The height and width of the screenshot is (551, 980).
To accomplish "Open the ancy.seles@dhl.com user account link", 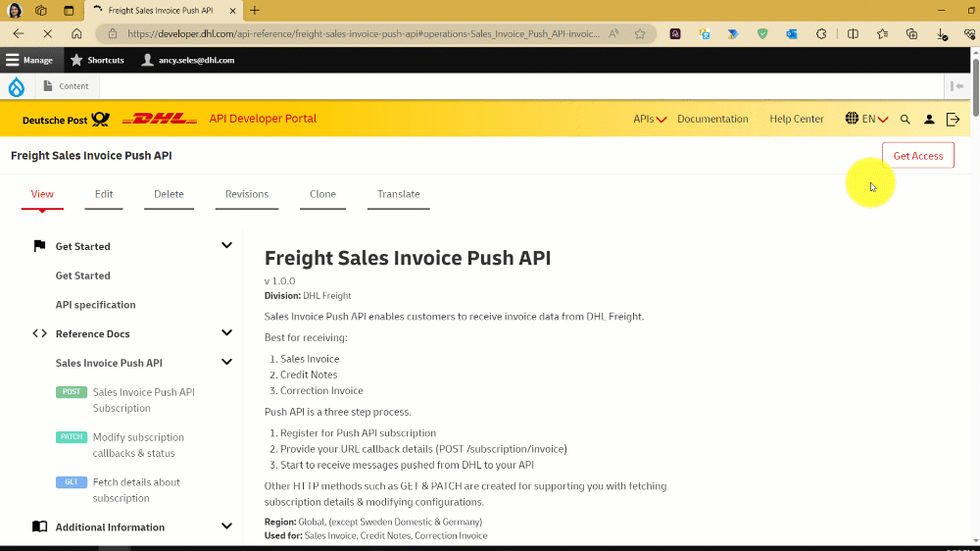I will [188, 60].
